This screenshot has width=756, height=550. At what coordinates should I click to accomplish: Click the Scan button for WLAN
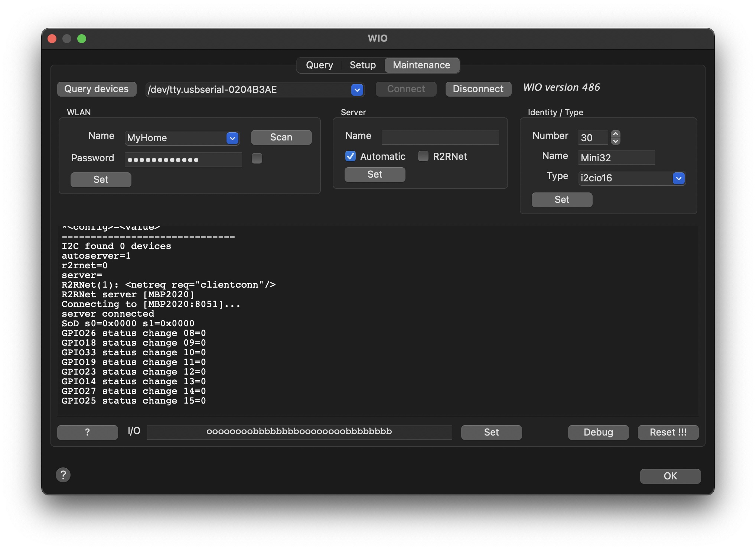click(x=281, y=137)
